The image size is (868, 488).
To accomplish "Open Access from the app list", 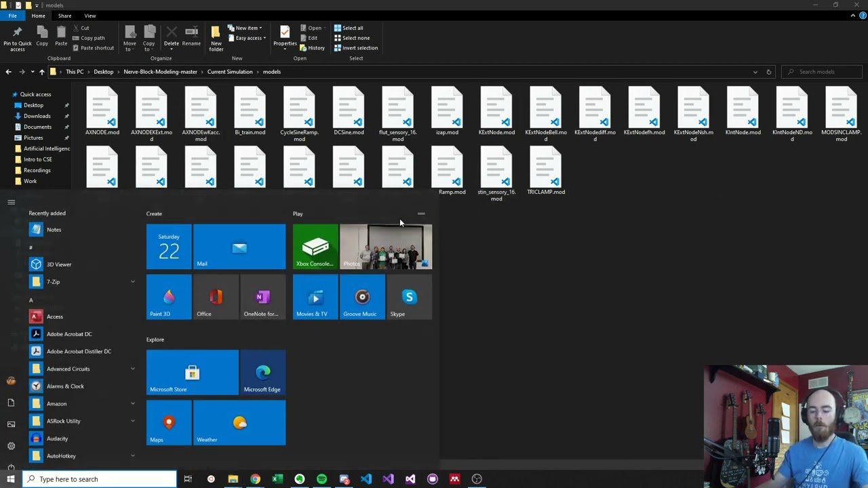I will [x=82, y=317].
